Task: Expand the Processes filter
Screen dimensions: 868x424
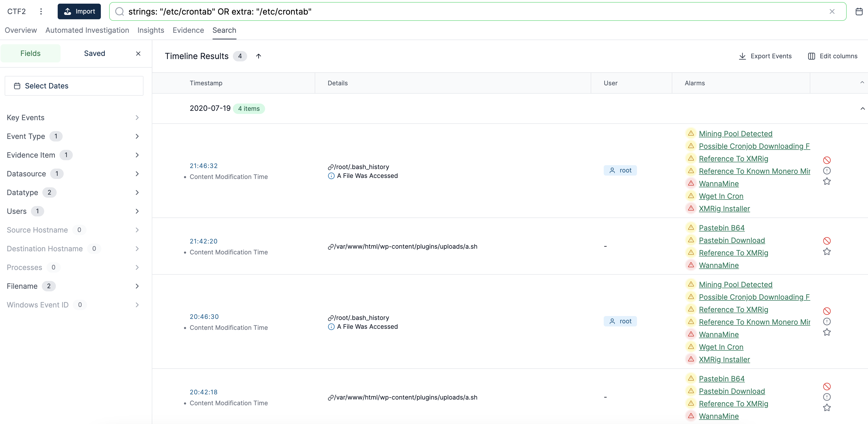Action: pyautogui.click(x=73, y=267)
